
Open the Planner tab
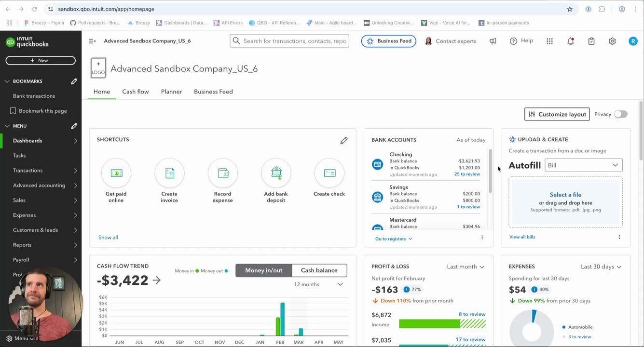171,92
